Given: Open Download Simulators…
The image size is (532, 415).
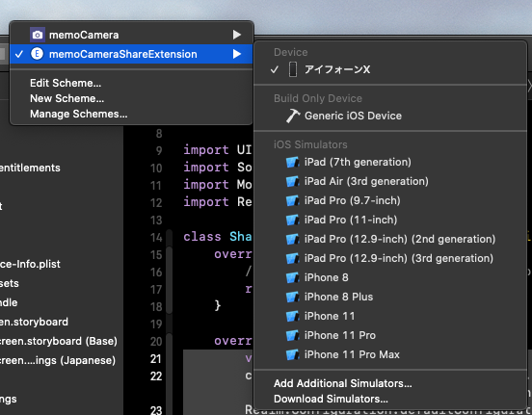Looking at the screenshot, I should point(331,399).
